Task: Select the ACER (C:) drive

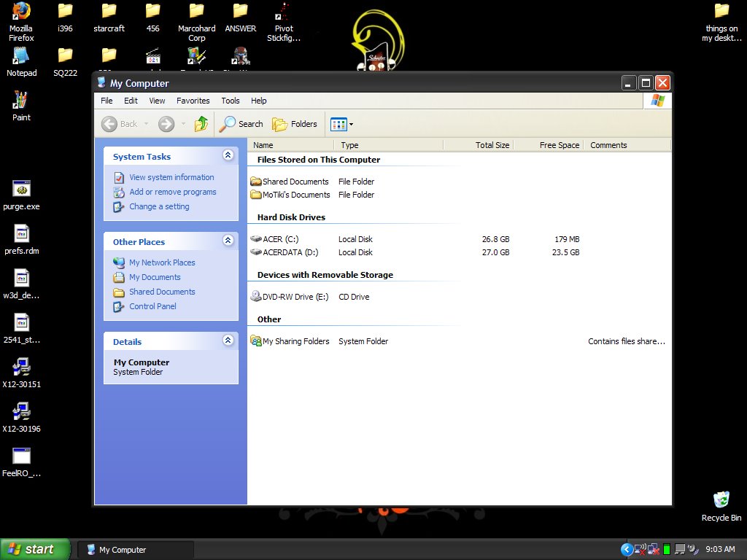Action: point(275,239)
